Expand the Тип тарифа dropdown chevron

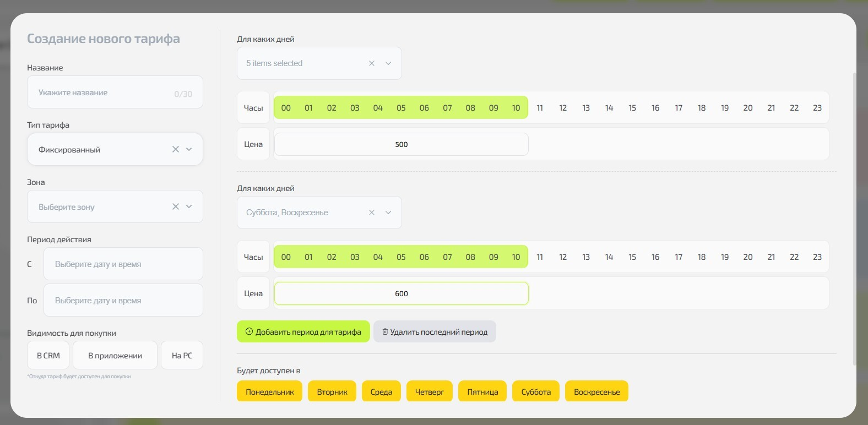point(189,149)
